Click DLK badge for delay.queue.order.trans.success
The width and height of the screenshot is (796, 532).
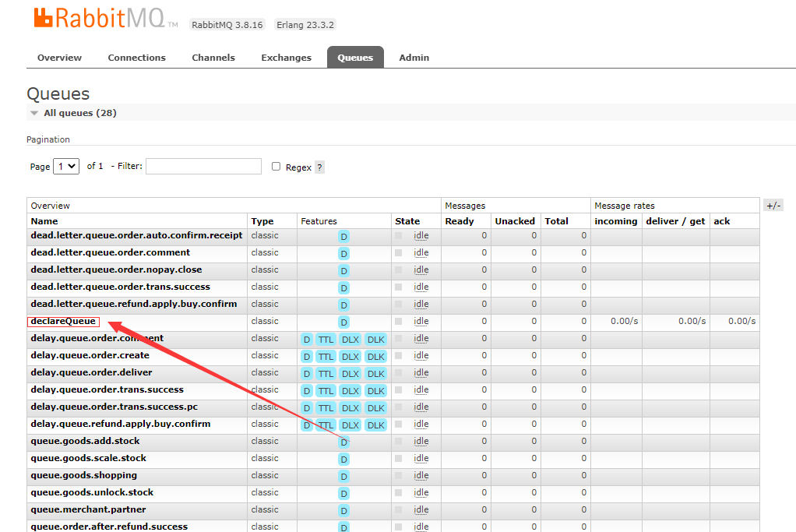point(375,391)
